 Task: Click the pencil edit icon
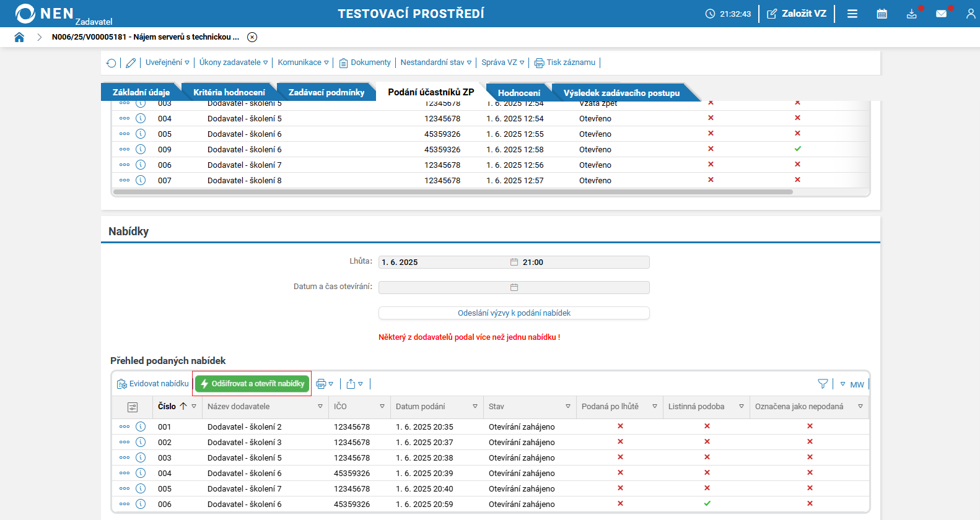coord(131,63)
